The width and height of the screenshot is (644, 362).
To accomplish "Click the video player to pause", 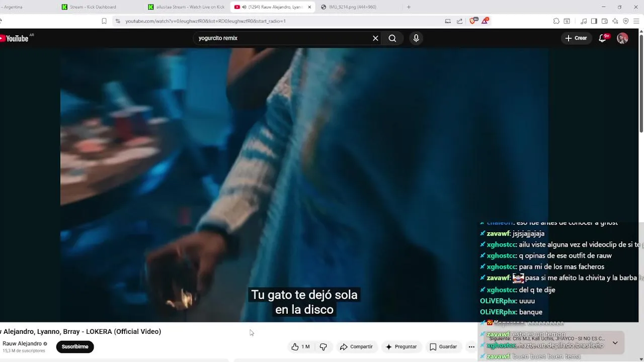I will click(x=304, y=185).
